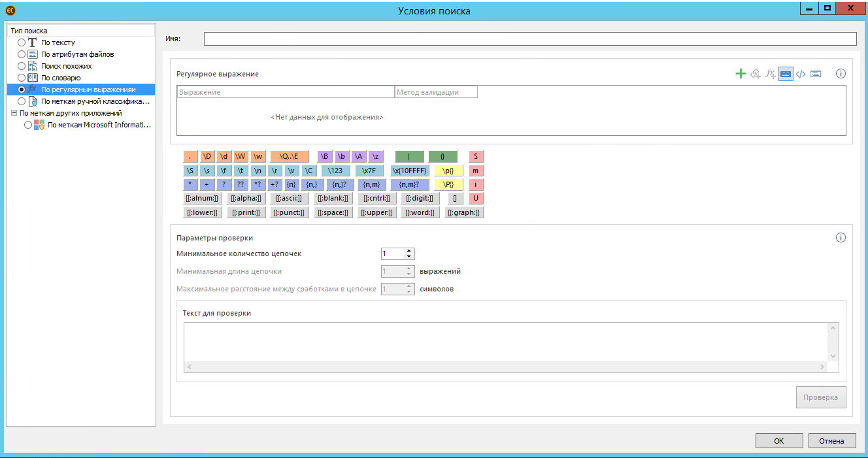This screenshot has height=458, width=868.
Task: Insert the '\123' octal token
Action: 336,171
